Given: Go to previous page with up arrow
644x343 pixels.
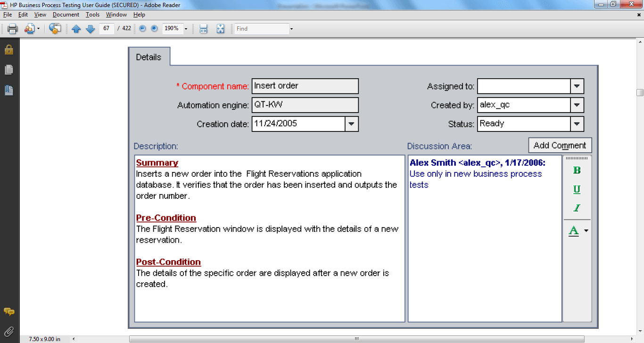Looking at the screenshot, I should tap(76, 29).
